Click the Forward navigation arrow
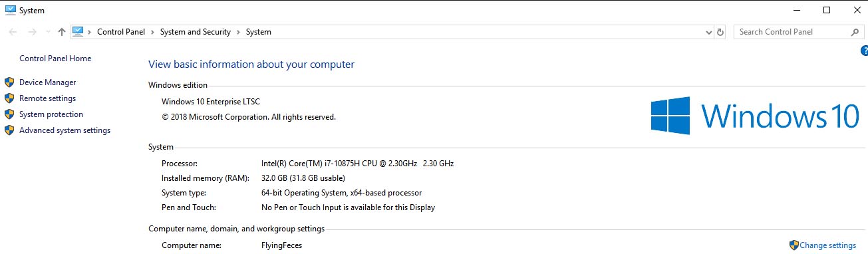Viewport: 868px width, 254px height. pyautogui.click(x=31, y=32)
